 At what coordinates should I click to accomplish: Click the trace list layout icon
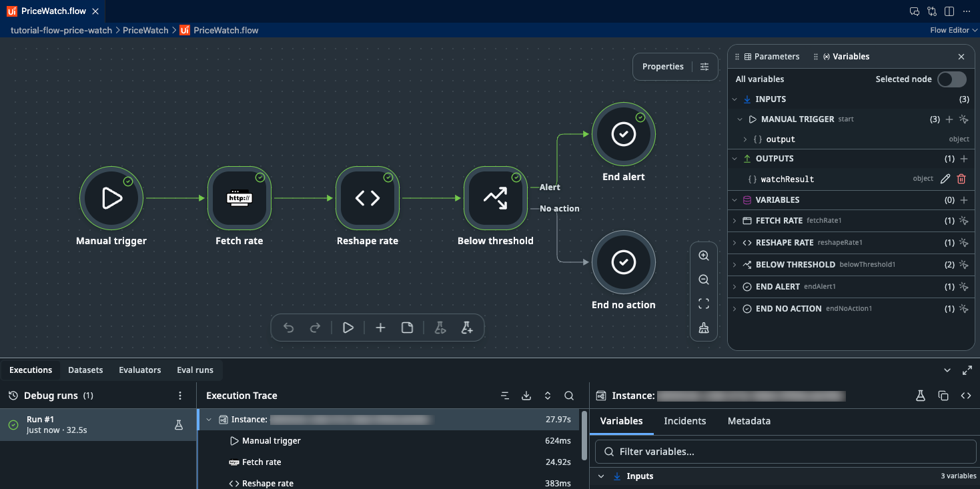505,396
